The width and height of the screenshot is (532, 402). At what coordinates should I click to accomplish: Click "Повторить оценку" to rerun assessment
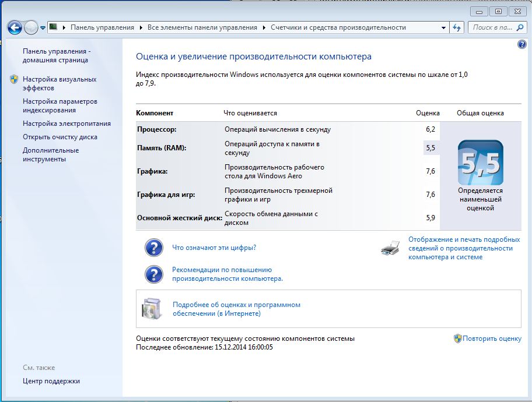(492, 338)
